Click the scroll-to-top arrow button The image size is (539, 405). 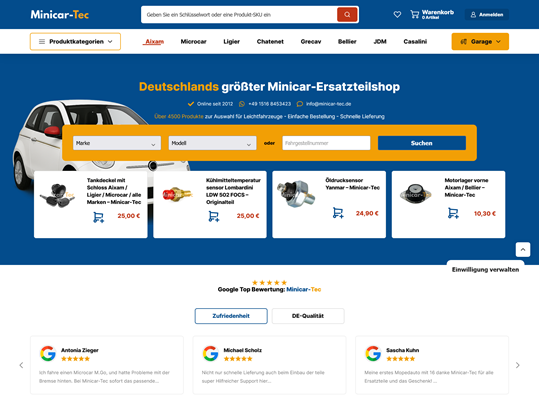[523, 250]
